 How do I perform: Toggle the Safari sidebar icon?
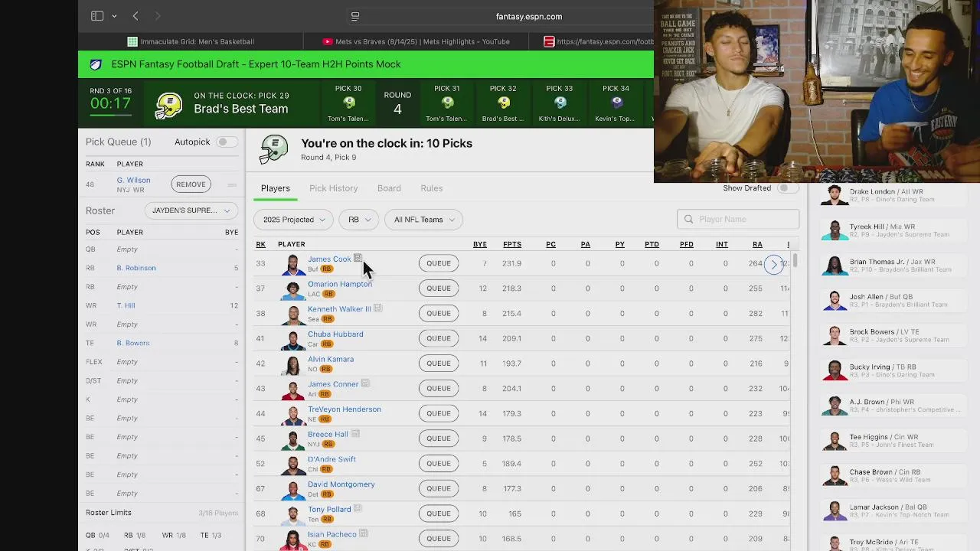[97, 16]
